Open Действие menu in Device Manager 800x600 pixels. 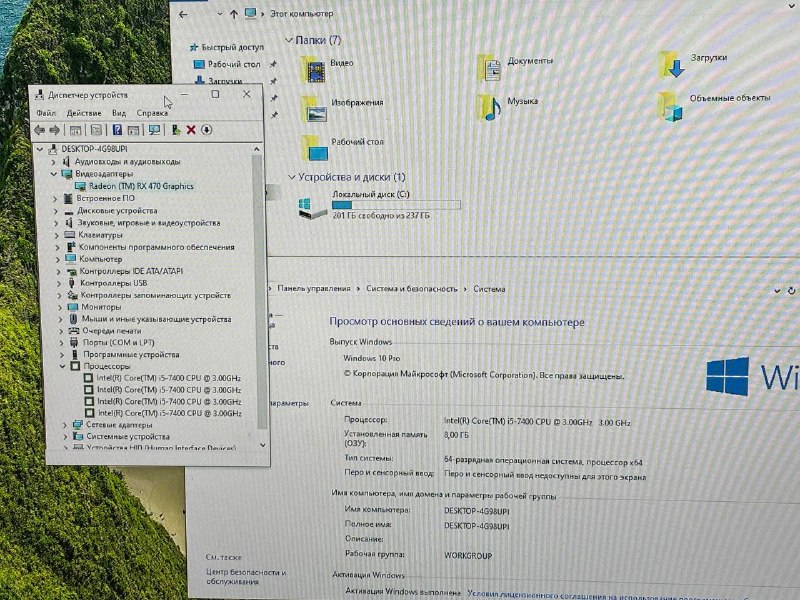point(84,113)
